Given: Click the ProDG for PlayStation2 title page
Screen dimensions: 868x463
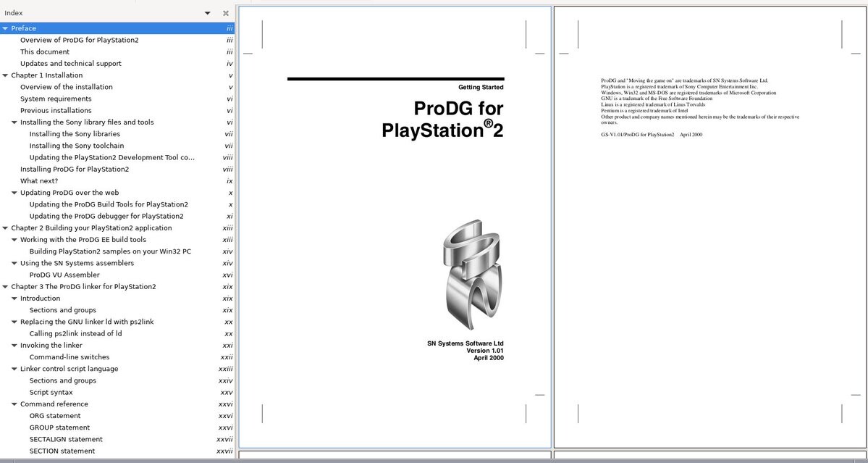Looking at the screenshot, I should [395, 227].
